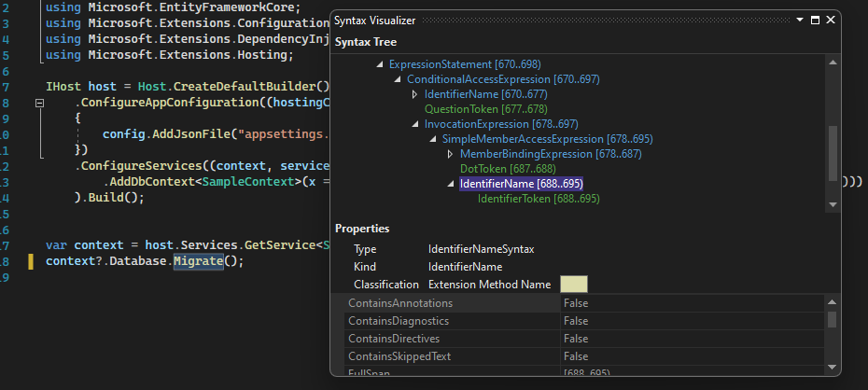The image size is (868, 390).
Task: Click the ContainsDirectives False value
Action: (x=576, y=339)
